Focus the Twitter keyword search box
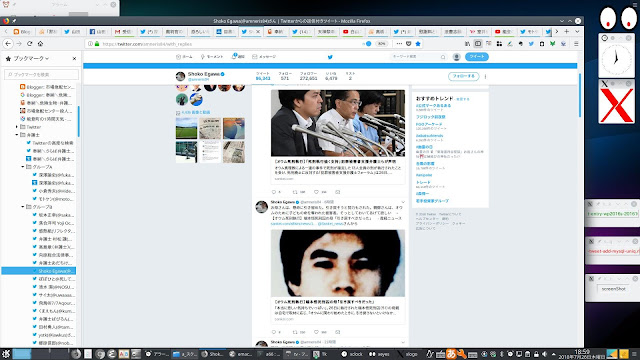This screenshot has height=360, width=640. pyautogui.click(x=418, y=57)
